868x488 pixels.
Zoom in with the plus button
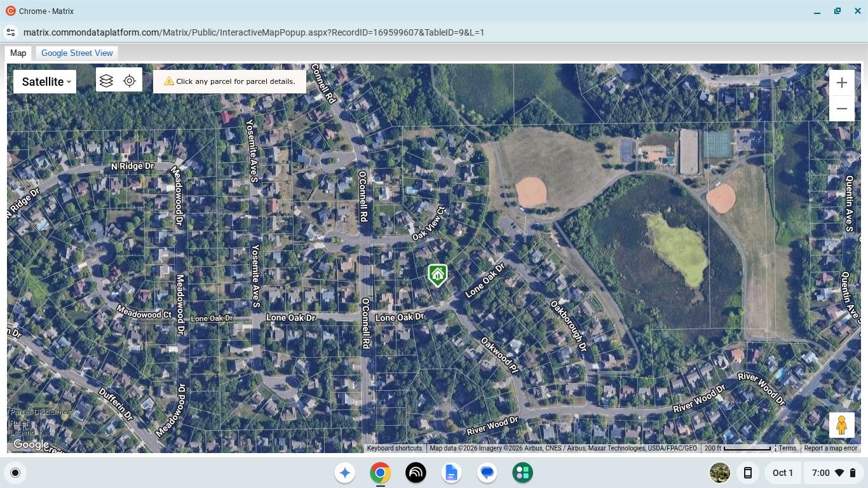click(x=842, y=83)
